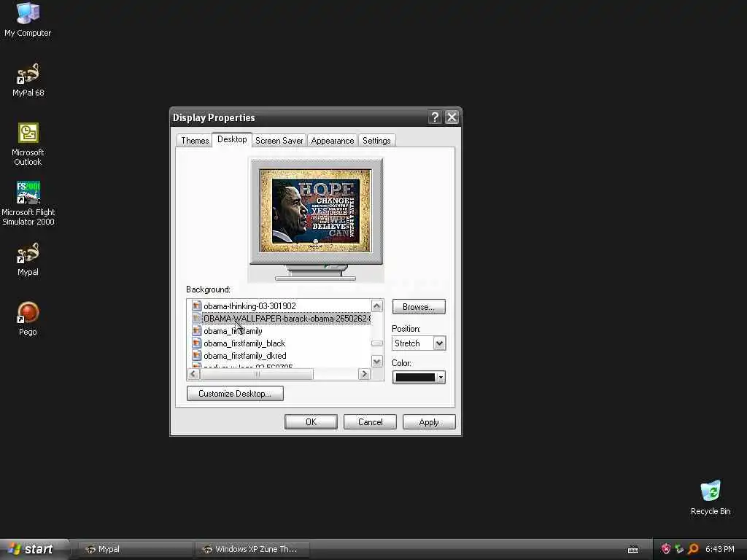
Task: Click the 6:43 PM clock
Action: 720,549
